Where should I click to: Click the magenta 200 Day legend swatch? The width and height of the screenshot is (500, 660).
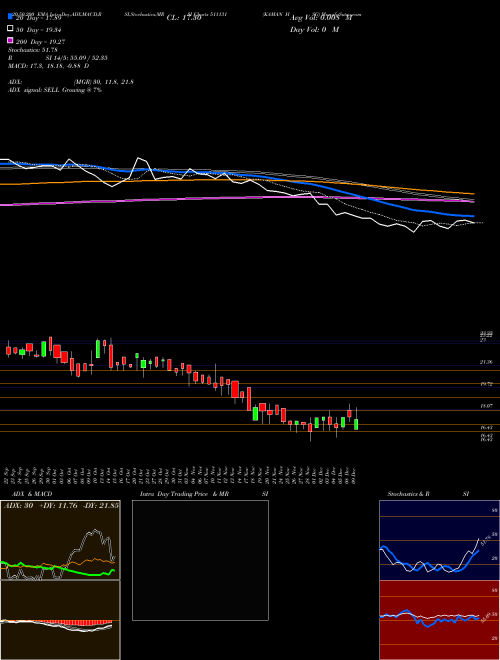(x=10, y=40)
